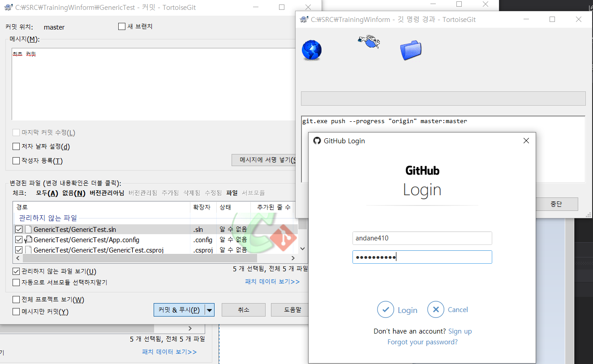593x364 pixels.
Task: Click the X circle icon beside Cancel
Action: pos(435,309)
